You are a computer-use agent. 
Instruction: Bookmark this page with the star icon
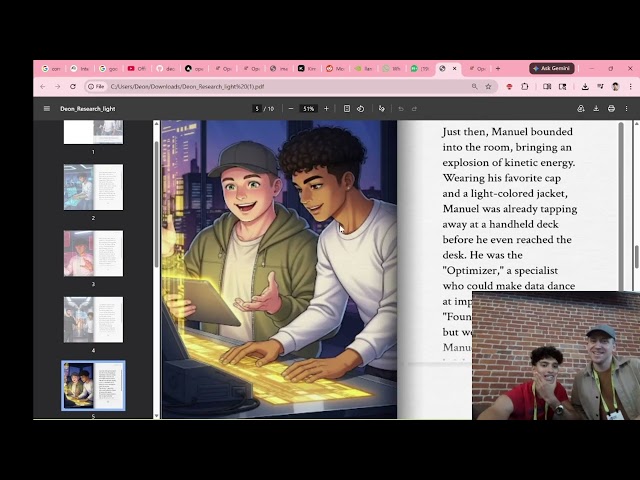[x=488, y=87]
